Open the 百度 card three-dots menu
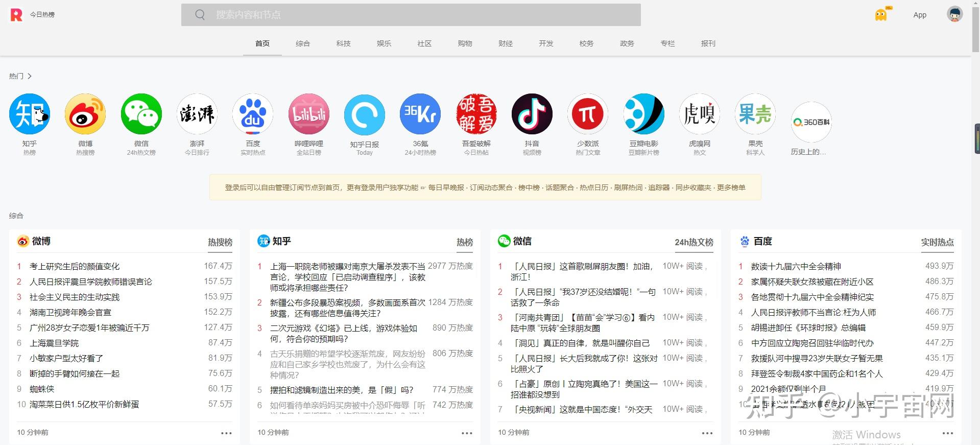Screen dimensions: 980x445 (948, 433)
